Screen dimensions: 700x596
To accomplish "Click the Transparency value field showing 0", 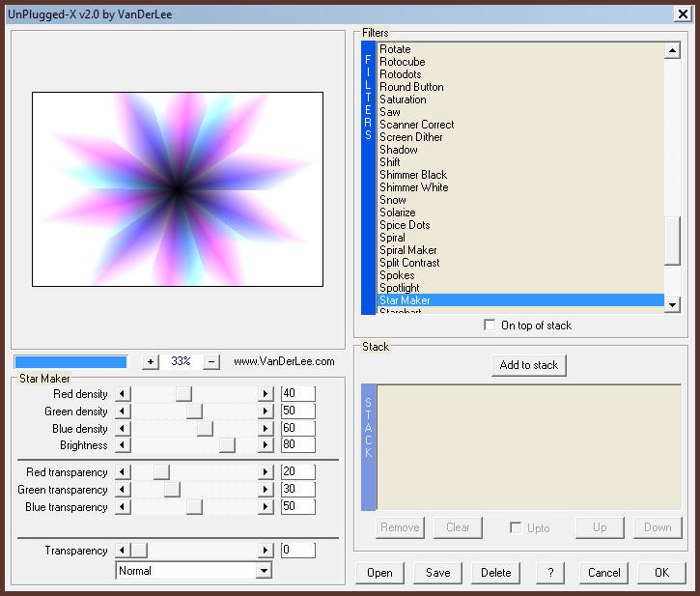I will tap(297, 550).
